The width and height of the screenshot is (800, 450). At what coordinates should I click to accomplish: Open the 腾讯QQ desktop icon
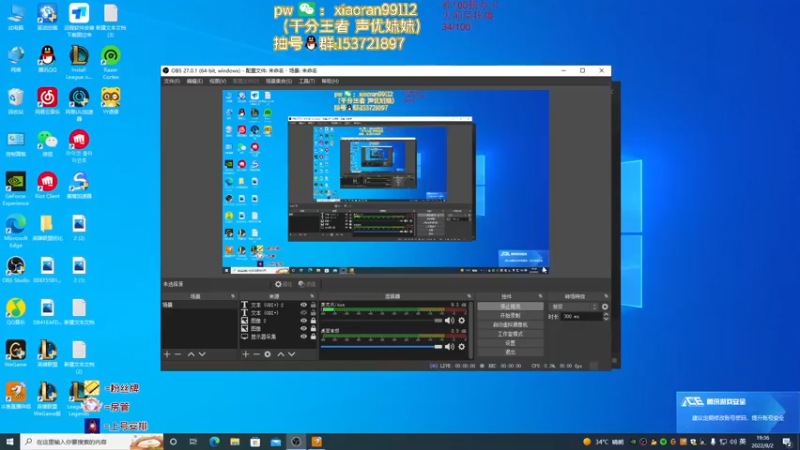pos(47,59)
